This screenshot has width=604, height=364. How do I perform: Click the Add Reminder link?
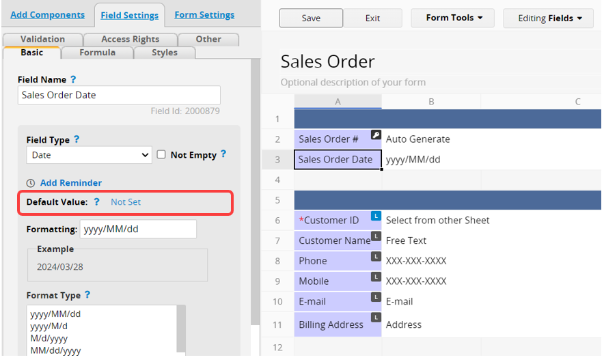71,183
